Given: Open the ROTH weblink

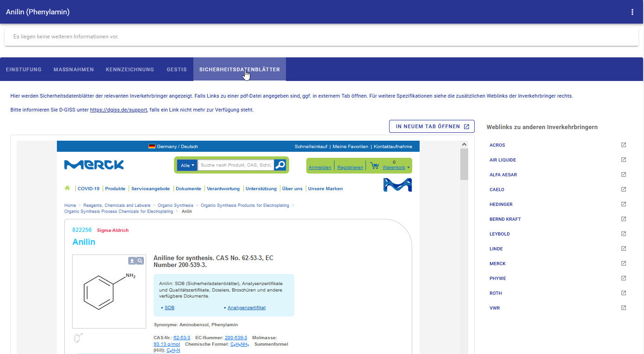Looking at the screenshot, I should pos(495,293).
